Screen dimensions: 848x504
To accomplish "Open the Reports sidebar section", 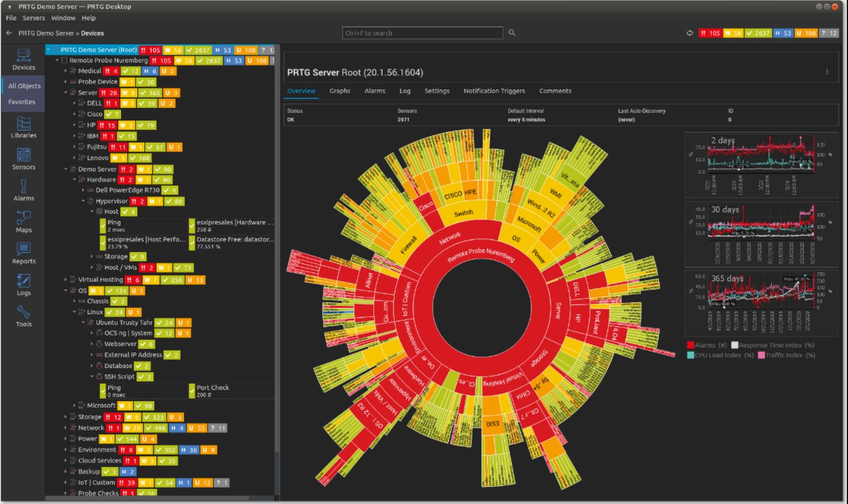I will pyautogui.click(x=24, y=253).
